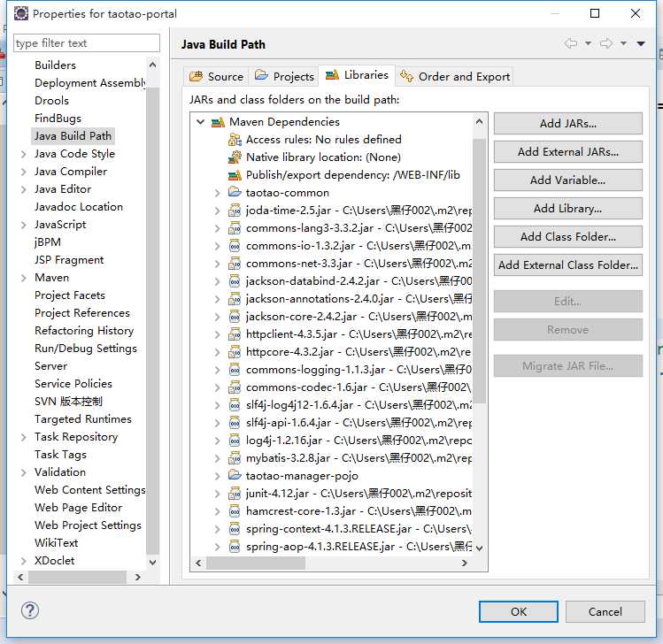
Task: Click the Add Library... button
Action: pyautogui.click(x=568, y=209)
